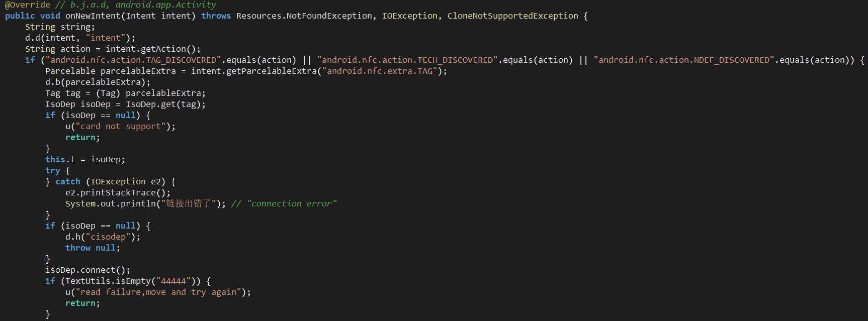Click the NDEF_DISCOVERED action string
This screenshot has width=868, height=321.
[684, 60]
